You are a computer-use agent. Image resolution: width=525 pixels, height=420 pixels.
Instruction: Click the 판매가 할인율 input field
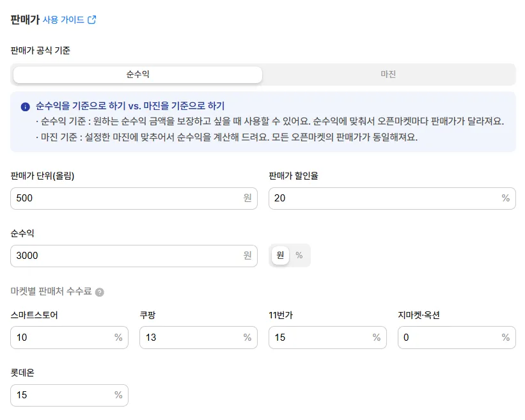(x=392, y=198)
